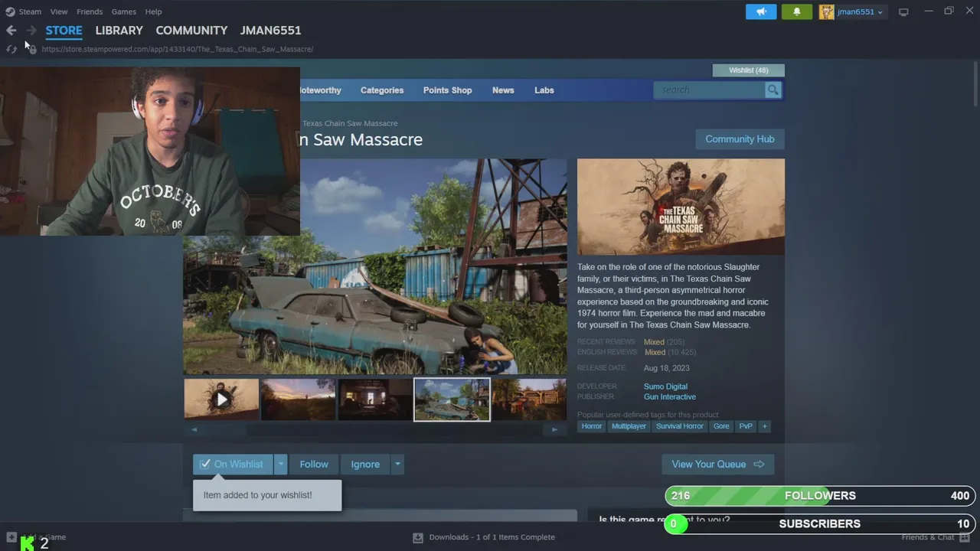Click inside the store search field

click(709, 90)
